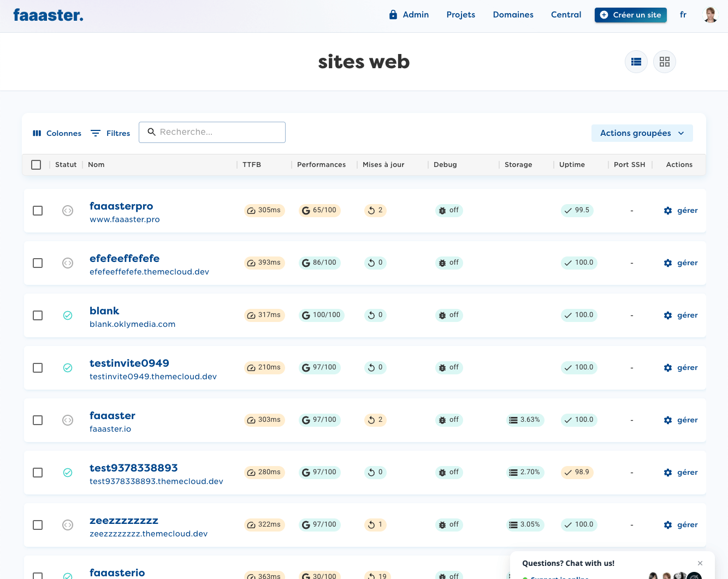Sort by the Performances column header
Screen dimensions: 728x579
(321, 165)
